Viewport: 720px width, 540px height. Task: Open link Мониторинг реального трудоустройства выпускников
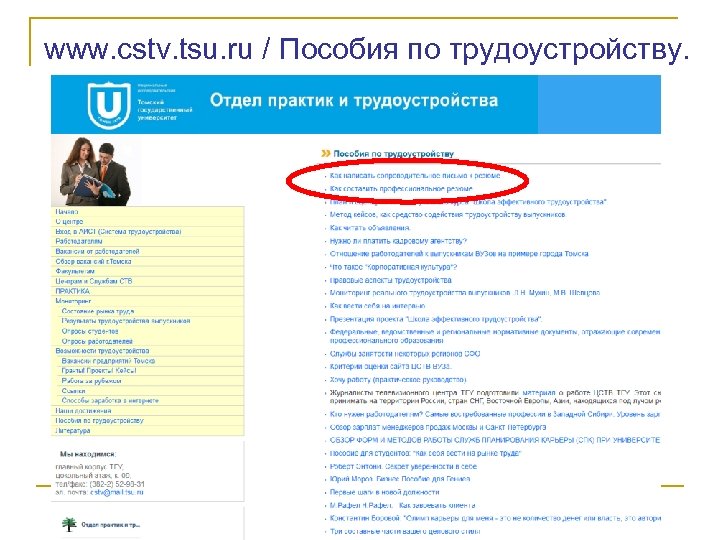pos(465,292)
